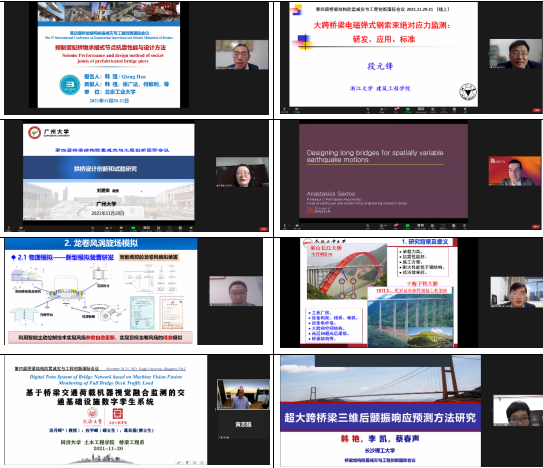Image resolution: width=543 pixels, height=468 pixels.
Task: Expand arrow beside video icon in Guangzhou University panel
Action: [26, 228]
